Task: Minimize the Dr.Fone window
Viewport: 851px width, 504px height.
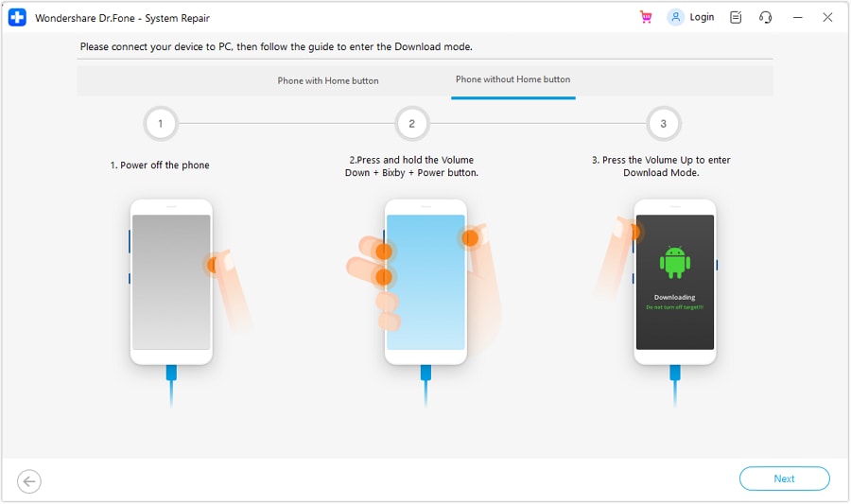Action: click(798, 17)
